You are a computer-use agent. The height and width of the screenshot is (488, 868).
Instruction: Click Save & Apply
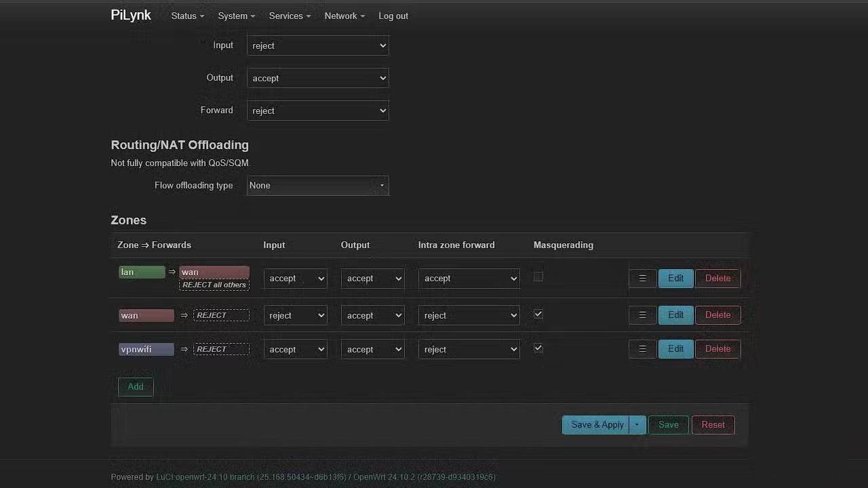596,424
